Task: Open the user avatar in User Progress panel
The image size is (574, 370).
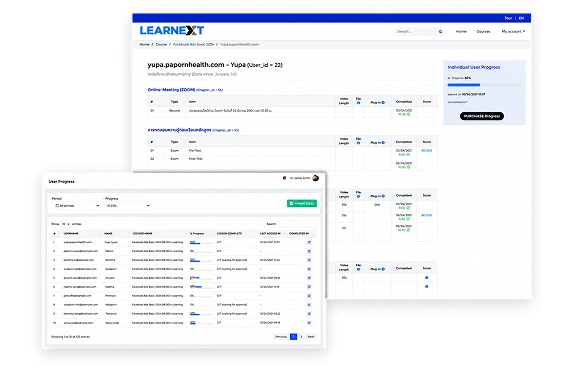Action: [316, 178]
